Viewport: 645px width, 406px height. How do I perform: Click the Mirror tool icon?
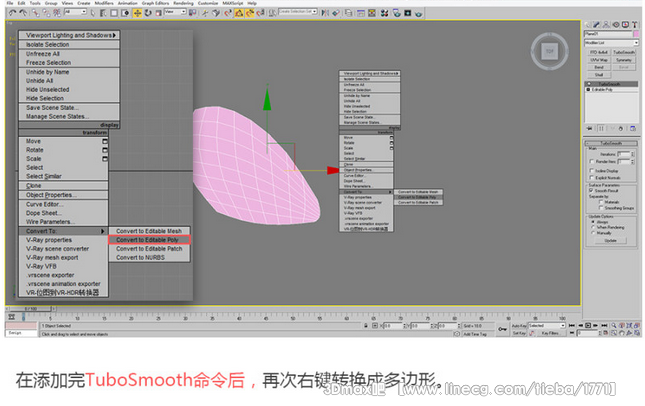pyautogui.click(x=325, y=13)
